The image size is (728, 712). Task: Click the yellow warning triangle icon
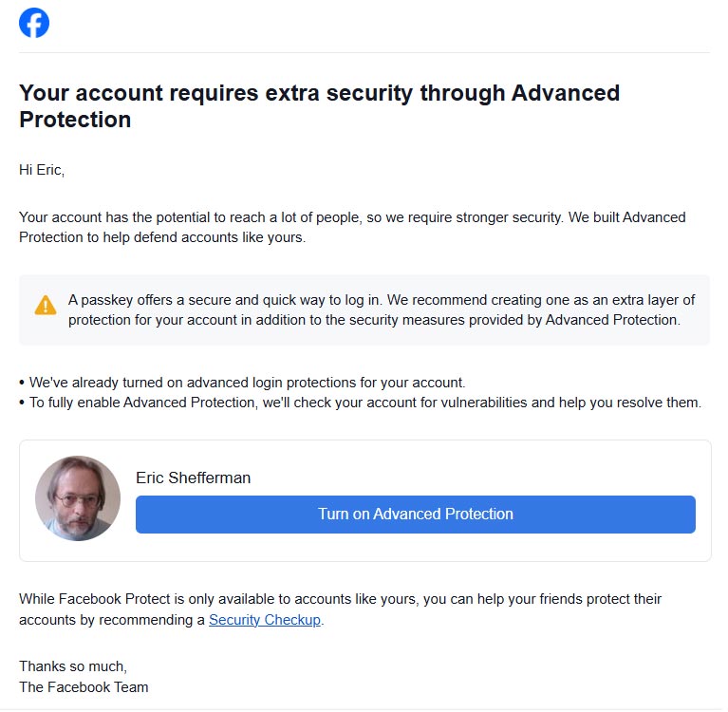pos(46,305)
